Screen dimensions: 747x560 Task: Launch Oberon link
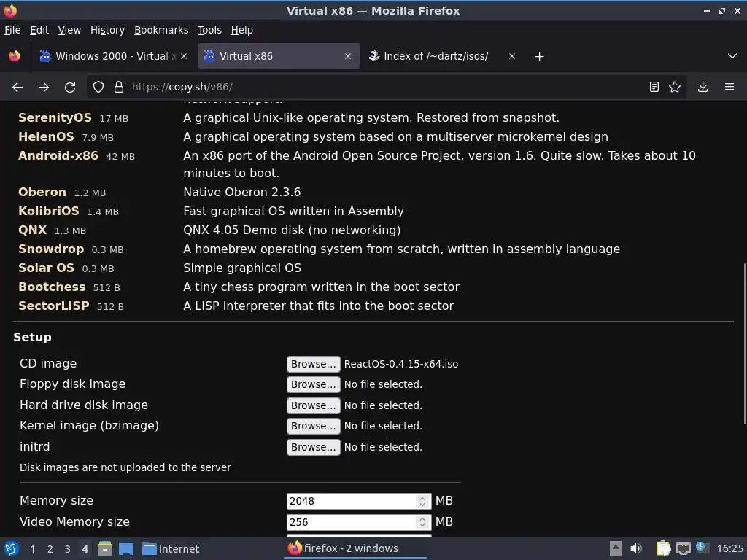42,192
